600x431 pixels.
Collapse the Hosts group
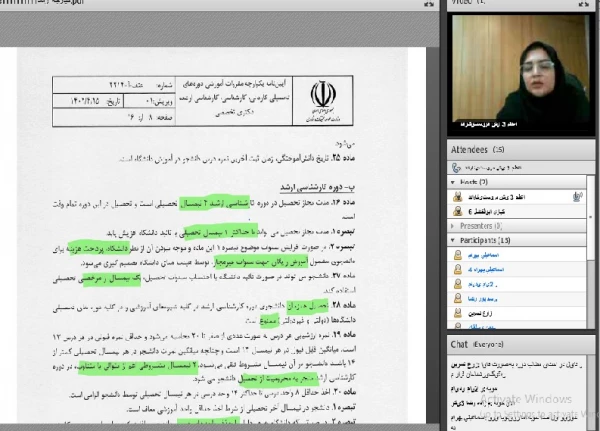[454, 183]
